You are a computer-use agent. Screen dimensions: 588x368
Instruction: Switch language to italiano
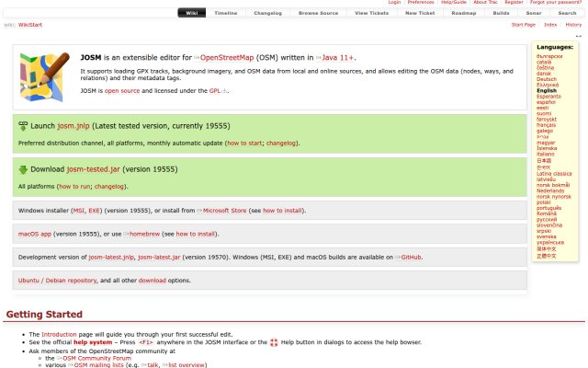(x=545, y=154)
